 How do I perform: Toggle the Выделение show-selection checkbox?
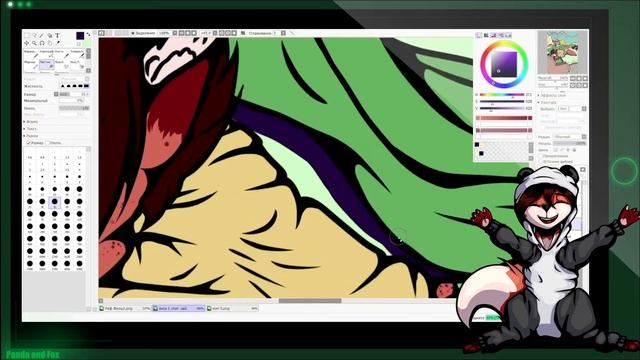tap(133, 33)
